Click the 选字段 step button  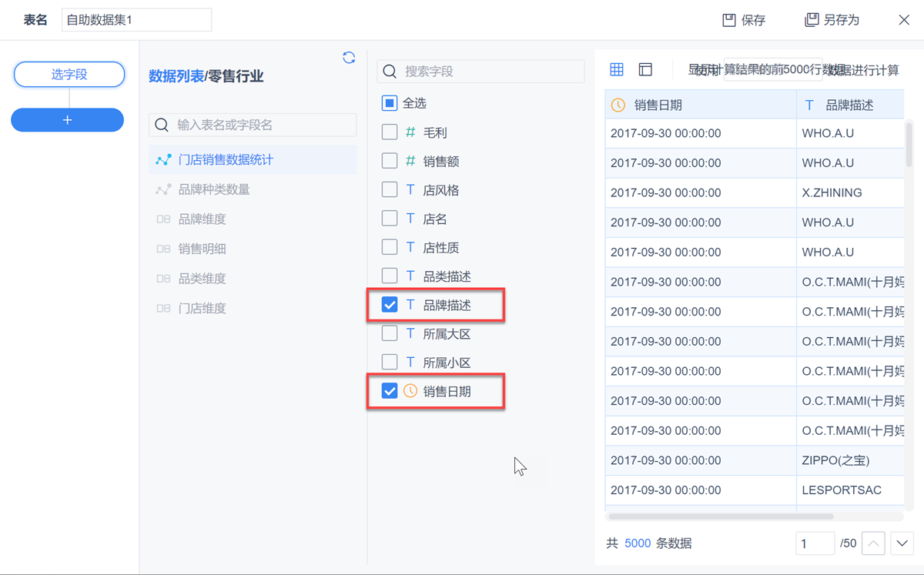coord(69,75)
